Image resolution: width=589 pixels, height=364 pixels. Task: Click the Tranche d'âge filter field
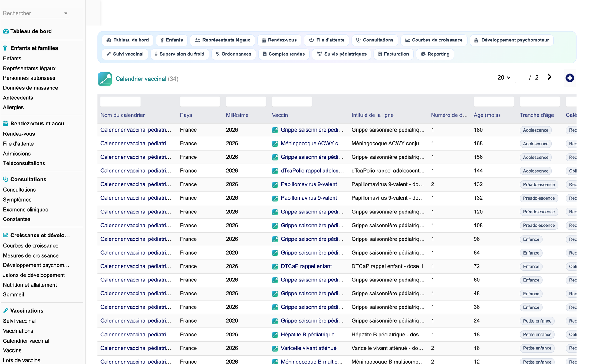540,102
